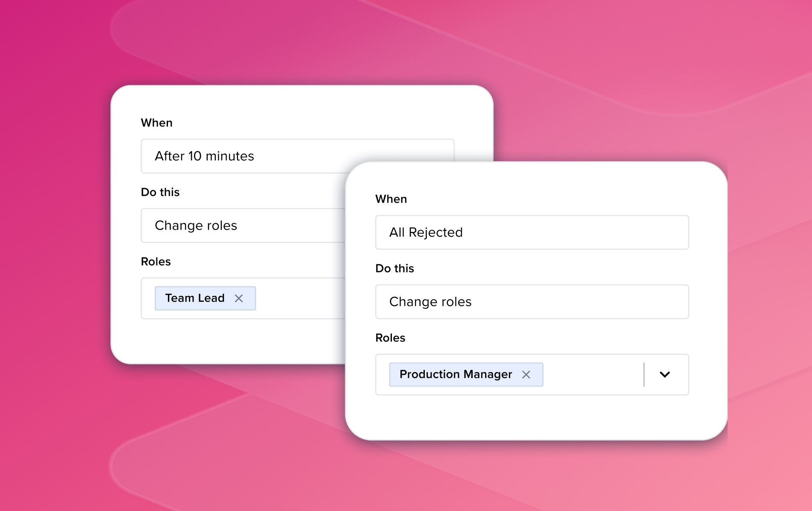
Task: Select the Team Lead tag text
Action: [195, 298]
